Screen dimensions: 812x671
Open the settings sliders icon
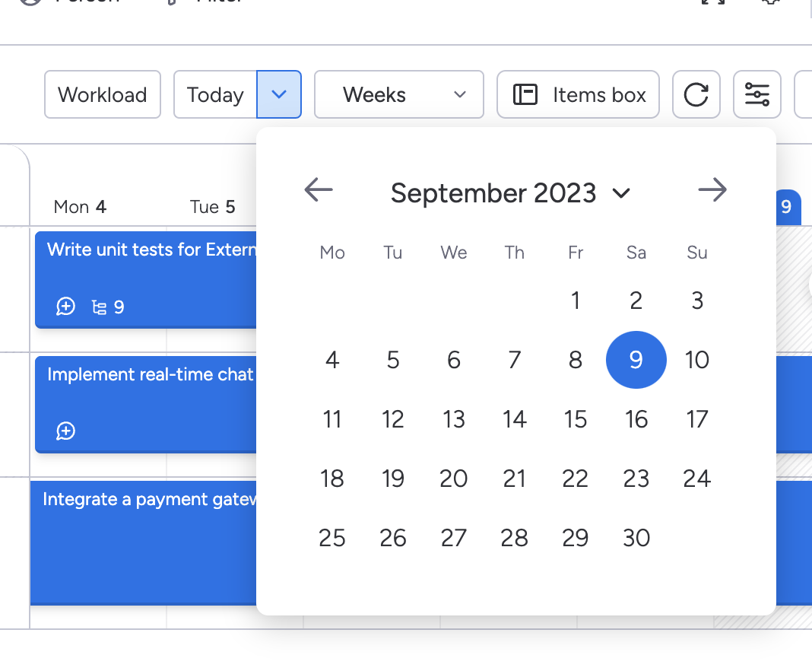point(756,95)
